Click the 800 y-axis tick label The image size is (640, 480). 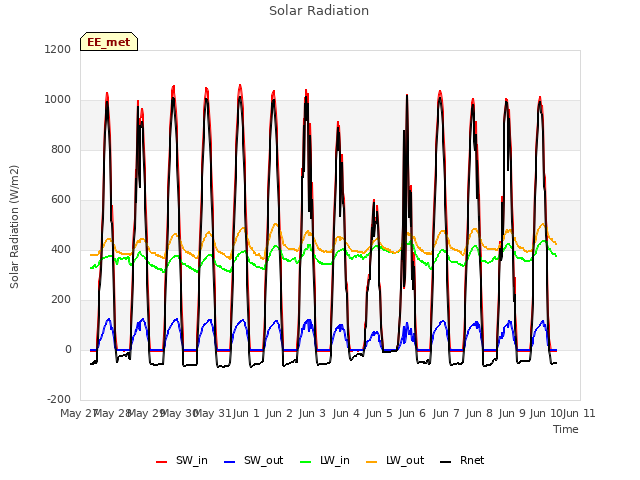point(61,149)
